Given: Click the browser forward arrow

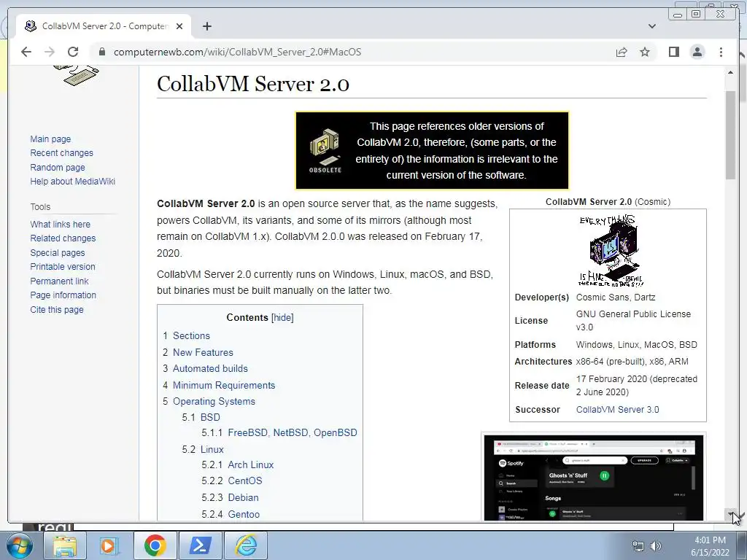Looking at the screenshot, I should [50, 52].
